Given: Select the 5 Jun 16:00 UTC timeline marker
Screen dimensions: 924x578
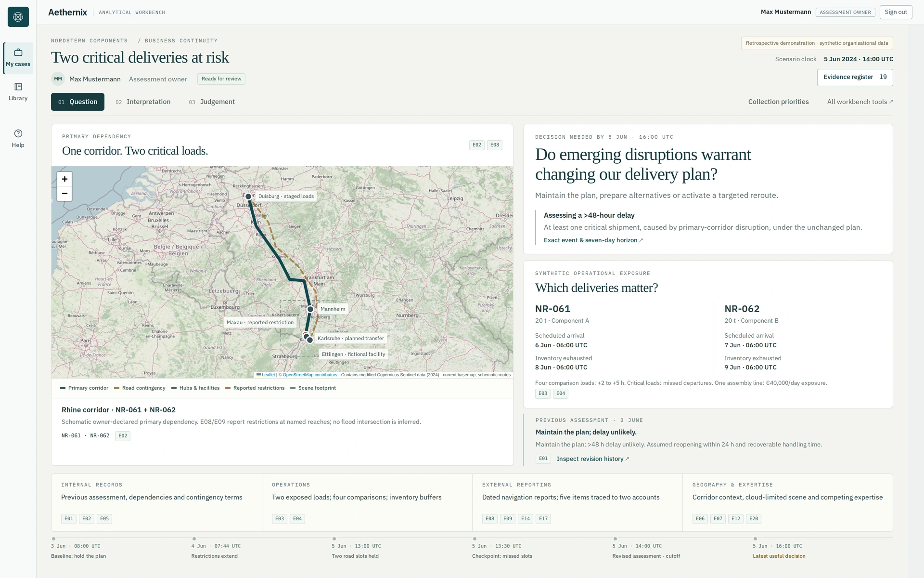Looking at the screenshot, I should [x=755, y=539].
